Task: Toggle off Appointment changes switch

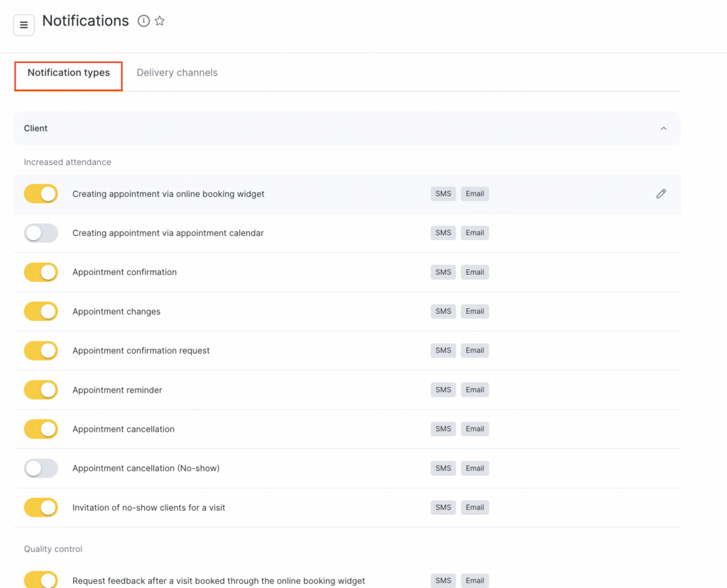Action: tap(41, 311)
